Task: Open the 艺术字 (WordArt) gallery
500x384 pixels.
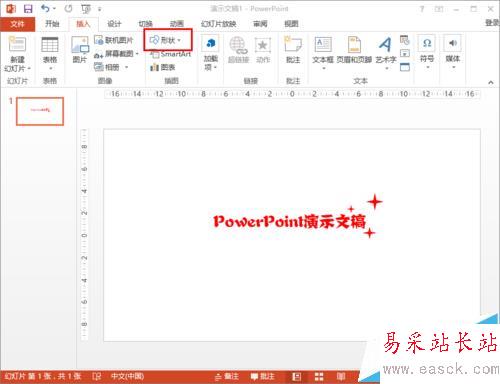Action: pos(386,53)
